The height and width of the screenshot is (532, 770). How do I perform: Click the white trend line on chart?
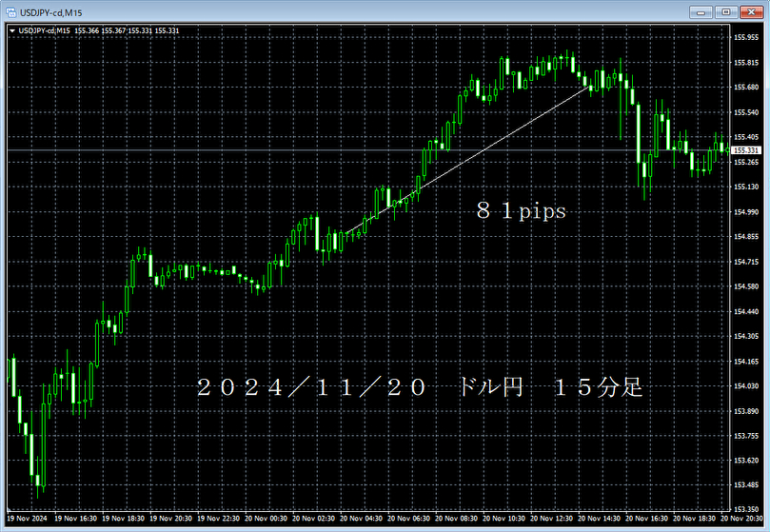coord(468,160)
